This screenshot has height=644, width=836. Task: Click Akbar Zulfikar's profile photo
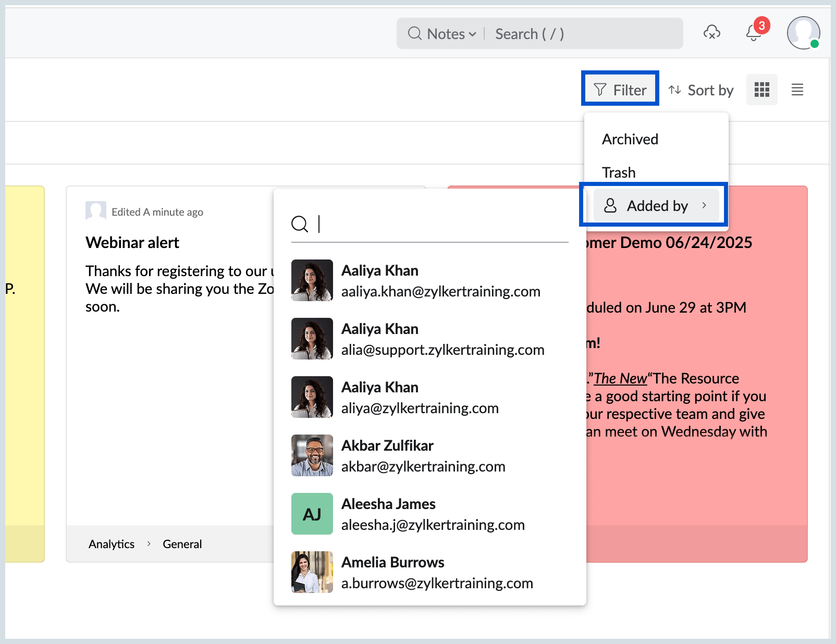(312, 455)
